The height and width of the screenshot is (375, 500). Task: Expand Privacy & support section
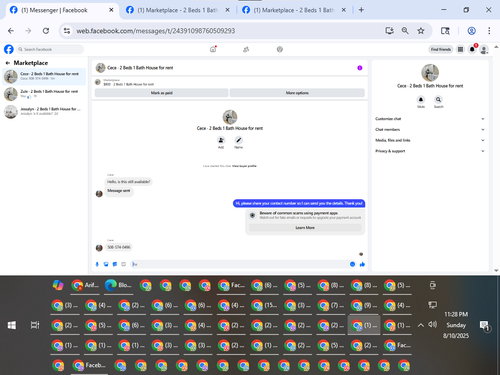pos(430,151)
